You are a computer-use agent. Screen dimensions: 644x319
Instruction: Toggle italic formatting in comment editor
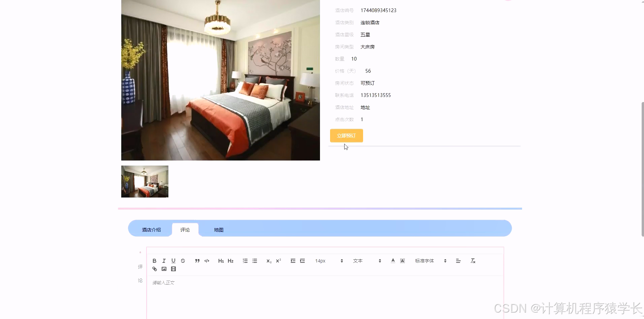coord(164,261)
